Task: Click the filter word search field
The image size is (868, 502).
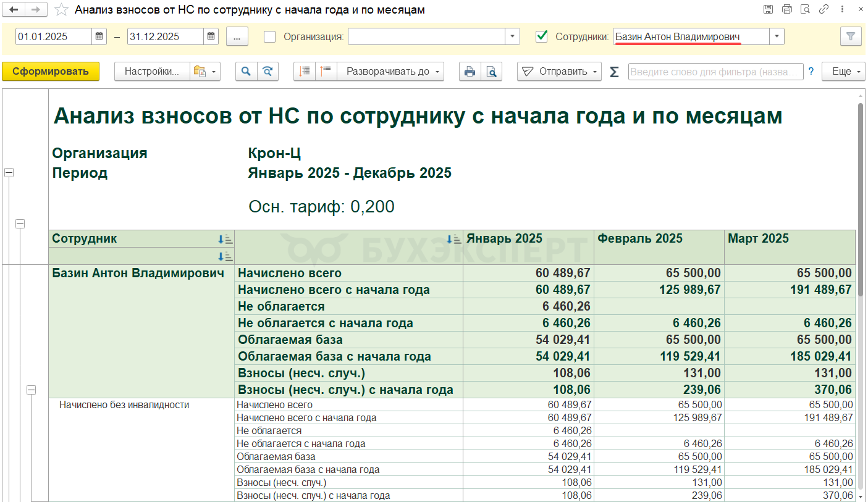Action: click(715, 72)
